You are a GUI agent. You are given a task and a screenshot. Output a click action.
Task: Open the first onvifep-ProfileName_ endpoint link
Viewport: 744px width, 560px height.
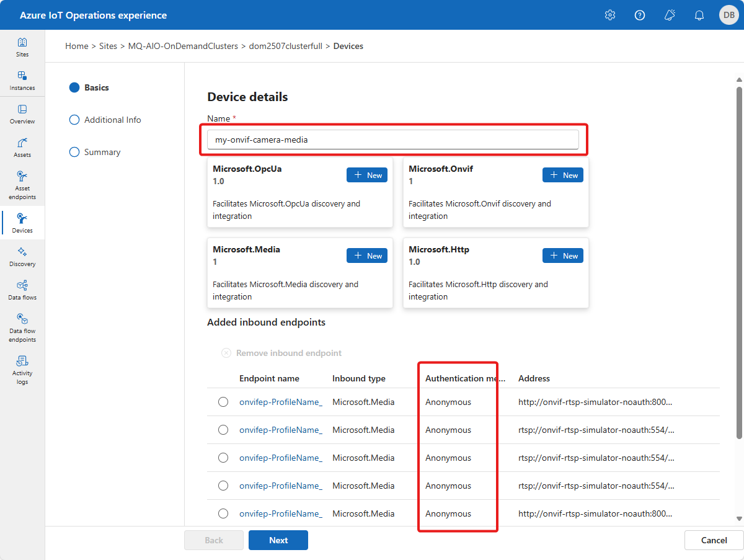(281, 402)
